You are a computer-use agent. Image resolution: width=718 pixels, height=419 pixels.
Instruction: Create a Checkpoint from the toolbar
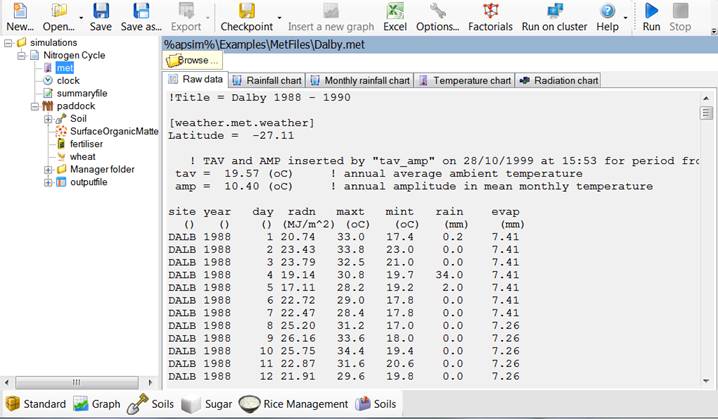246,17
